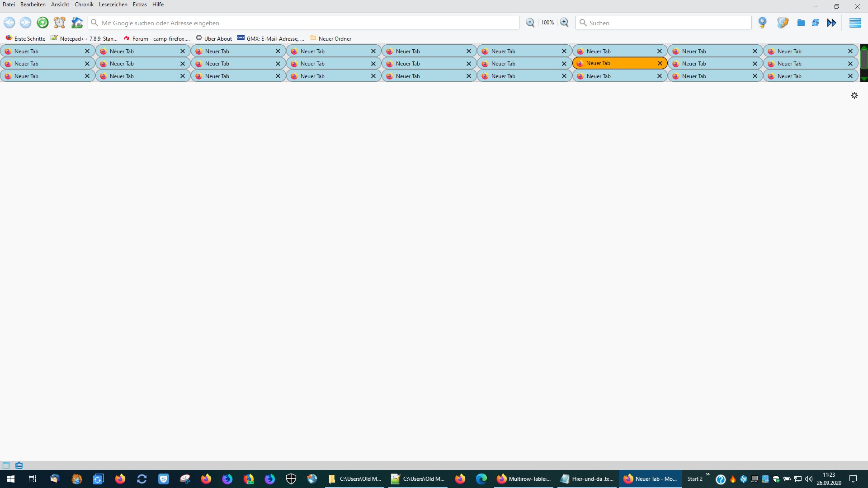The width and height of the screenshot is (868, 488).
Task: Open the hamburger application menu
Action: pos(855,23)
